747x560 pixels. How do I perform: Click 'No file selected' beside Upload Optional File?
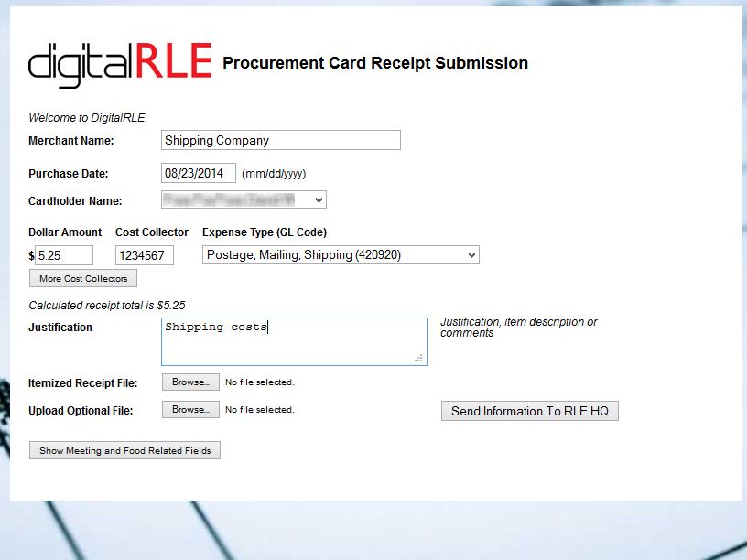tap(260, 410)
